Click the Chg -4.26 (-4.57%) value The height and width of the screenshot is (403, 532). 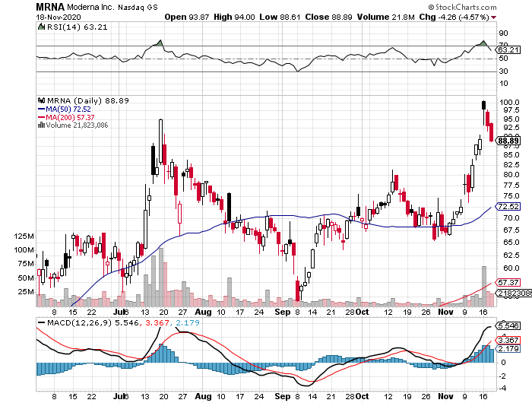pyautogui.click(x=454, y=17)
